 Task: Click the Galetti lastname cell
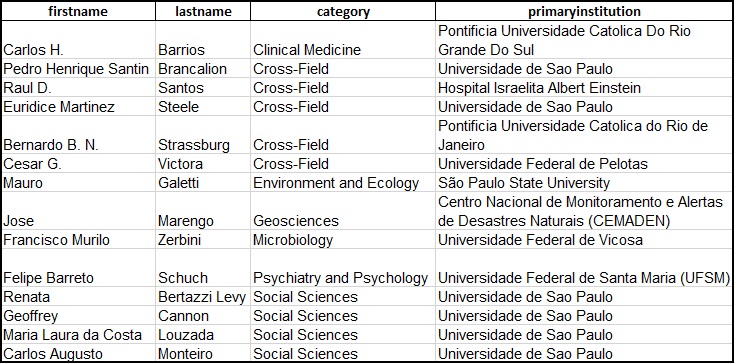tap(203, 183)
